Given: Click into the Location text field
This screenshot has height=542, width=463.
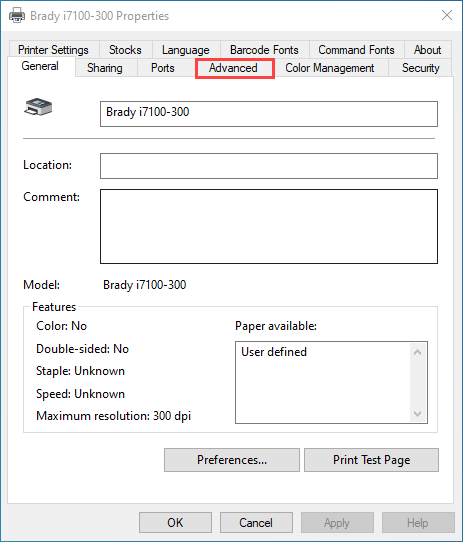Looking at the screenshot, I should (269, 166).
